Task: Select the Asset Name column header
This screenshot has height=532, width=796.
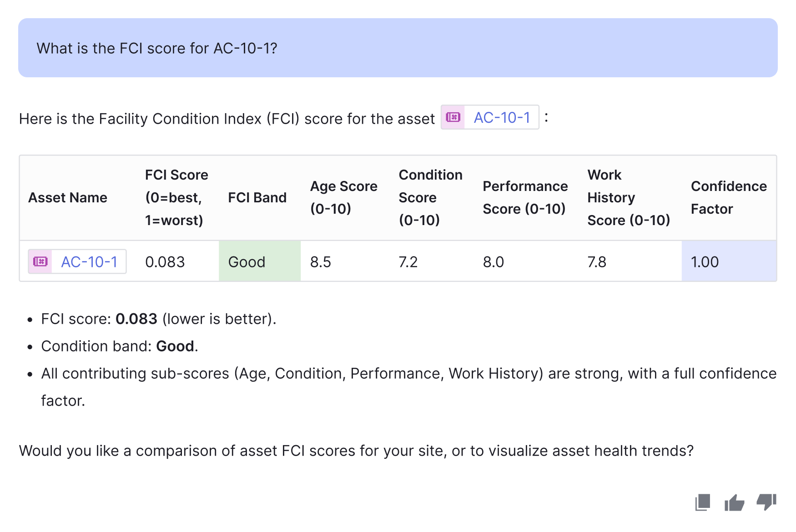Action: click(x=68, y=197)
